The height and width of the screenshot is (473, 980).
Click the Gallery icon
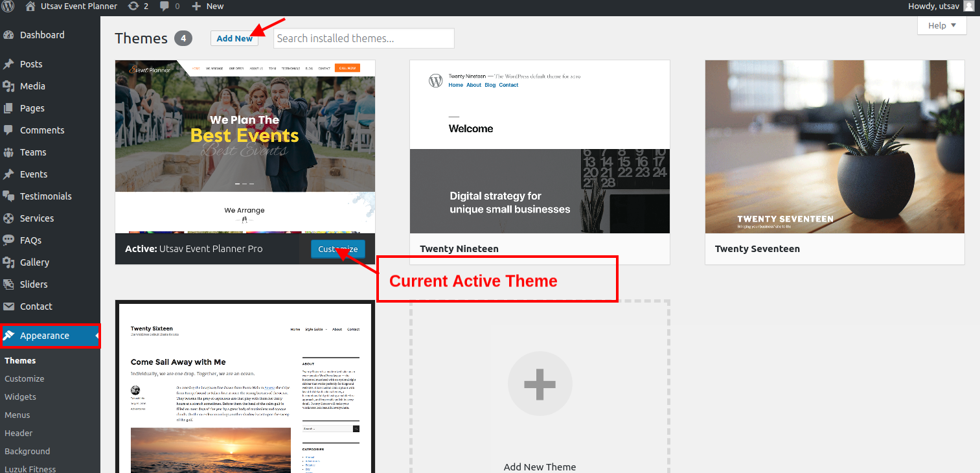click(8, 262)
